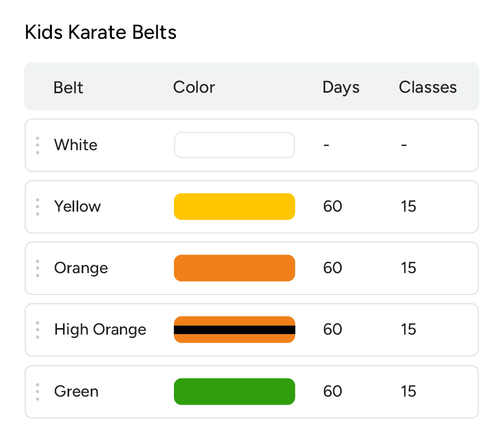Select the orange swatch with black stripe
The image size is (504, 446).
[234, 330]
